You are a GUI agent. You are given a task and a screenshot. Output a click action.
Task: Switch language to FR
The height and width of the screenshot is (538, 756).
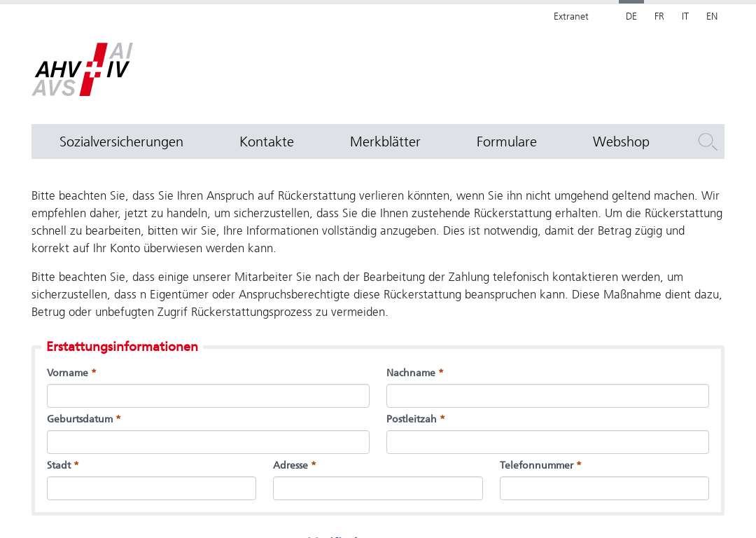(659, 16)
